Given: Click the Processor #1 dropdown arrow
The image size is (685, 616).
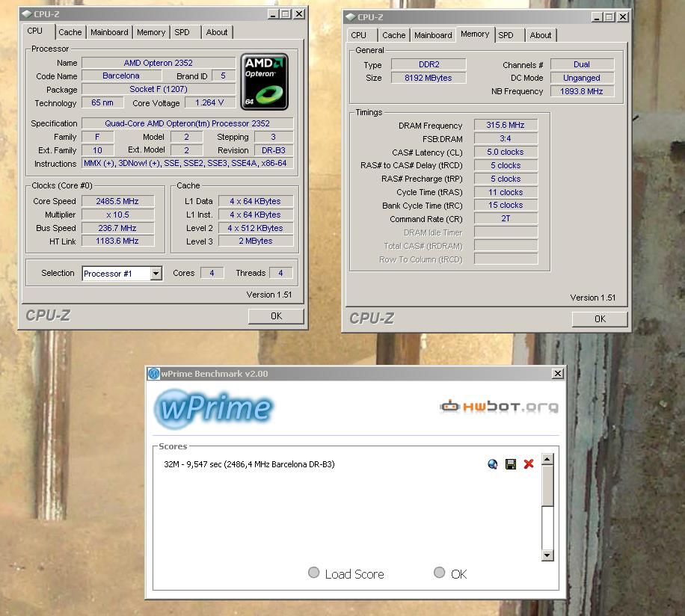Looking at the screenshot, I should coord(156,274).
